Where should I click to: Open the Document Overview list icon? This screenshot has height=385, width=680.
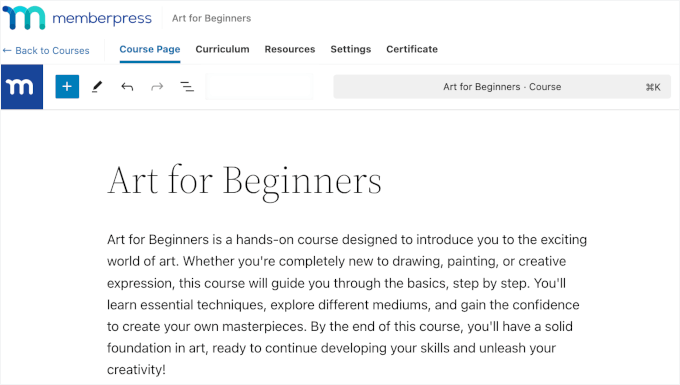[x=187, y=87]
